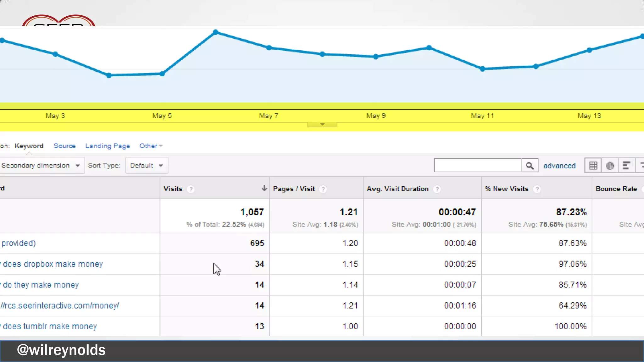Open the Secondary dimension dropdown
This screenshot has width=644, height=362.
[x=41, y=166]
